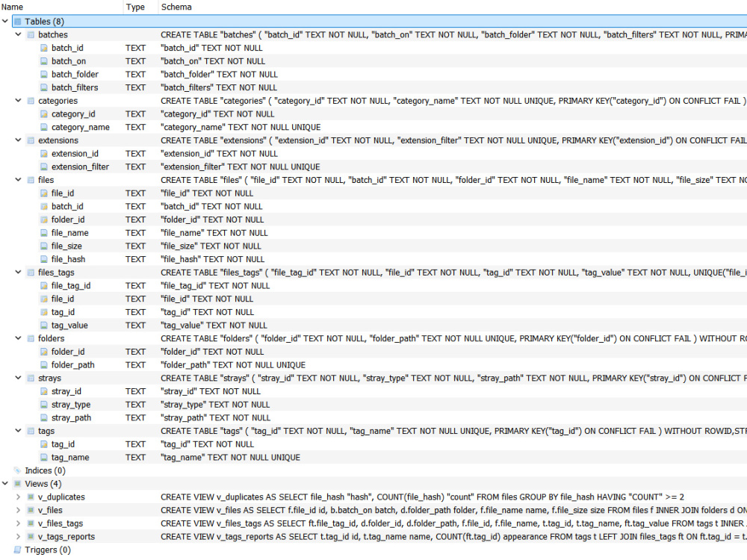This screenshot has width=747, height=560.
Task: Click the tags table icon
Action: (31, 431)
